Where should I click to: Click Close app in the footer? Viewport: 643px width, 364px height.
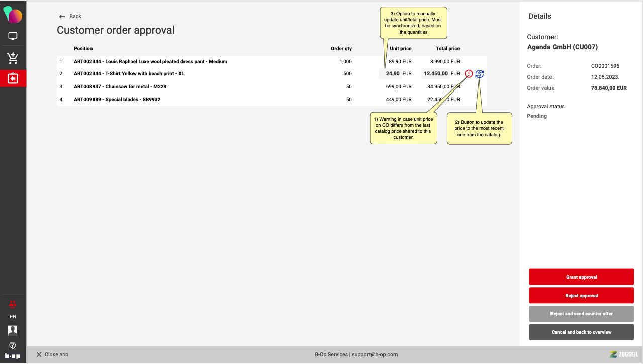click(x=52, y=354)
